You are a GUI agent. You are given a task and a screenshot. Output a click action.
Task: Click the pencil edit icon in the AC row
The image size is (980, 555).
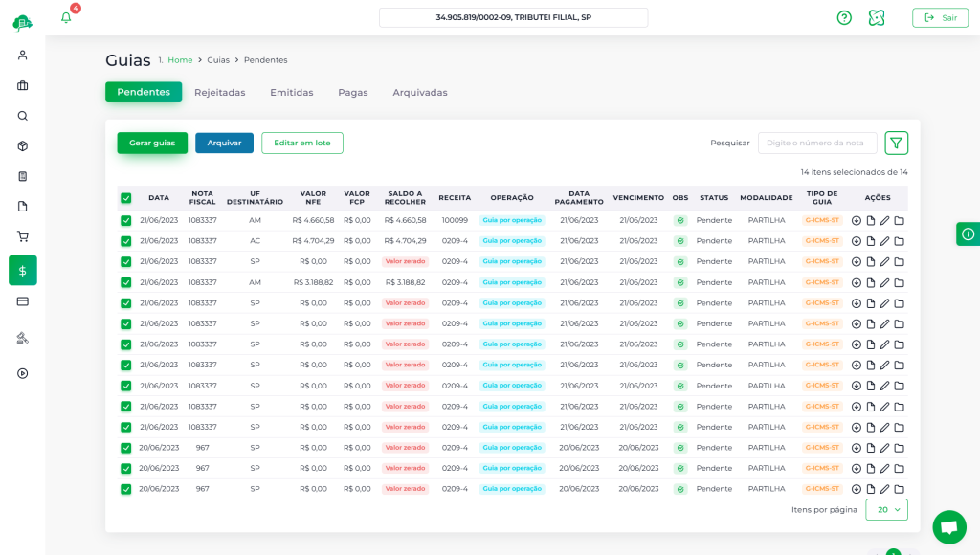coord(885,241)
